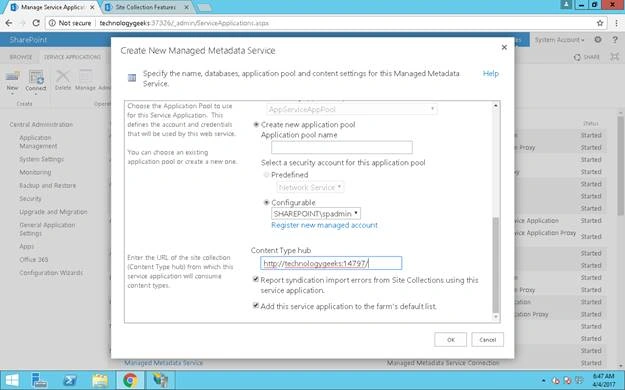Open Server Manager from taskbar
625x390 pixels.
coord(39,380)
